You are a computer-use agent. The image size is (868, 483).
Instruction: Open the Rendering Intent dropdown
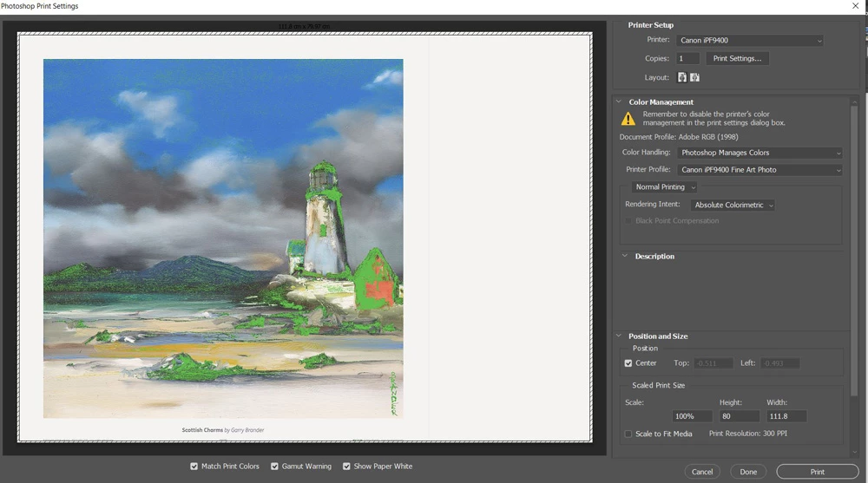tap(733, 205)
